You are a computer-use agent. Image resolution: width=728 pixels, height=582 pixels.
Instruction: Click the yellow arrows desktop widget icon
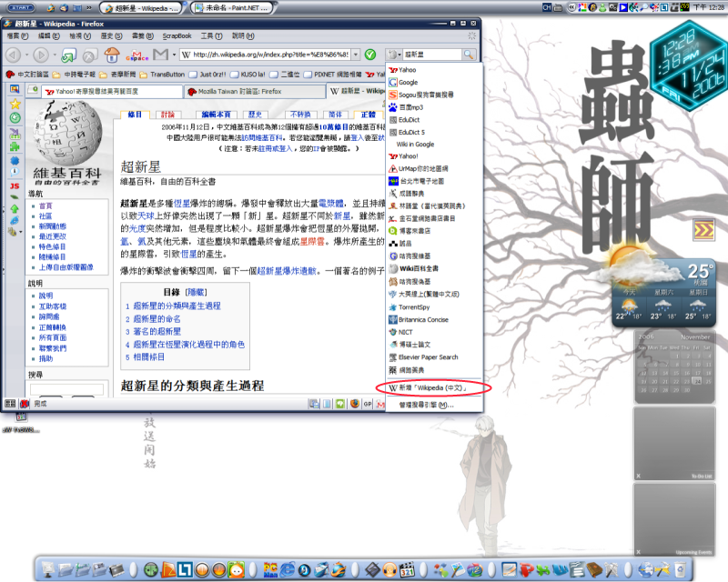tap(703, 230)
